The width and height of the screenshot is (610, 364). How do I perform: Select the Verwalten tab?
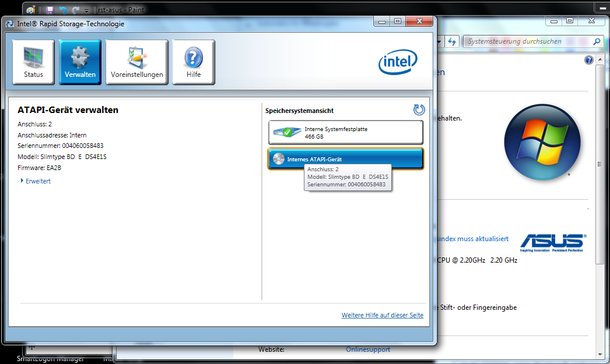point(80,62)
